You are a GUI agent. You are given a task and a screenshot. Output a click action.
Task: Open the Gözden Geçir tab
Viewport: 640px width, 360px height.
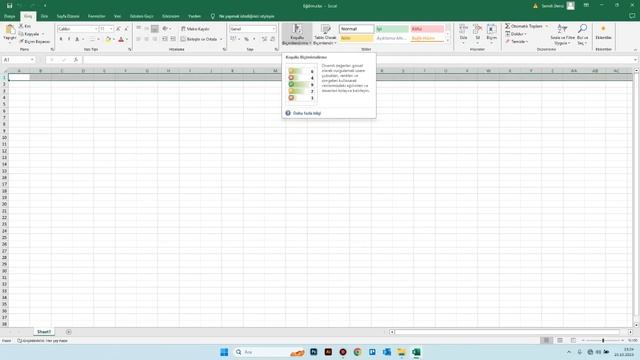click(142, 16)
